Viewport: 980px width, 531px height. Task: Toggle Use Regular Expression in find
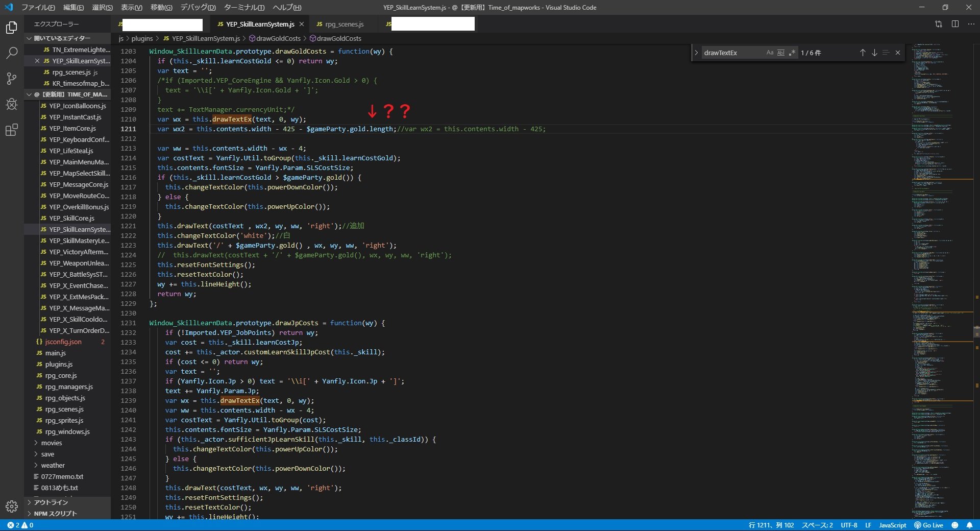pos(792,53)
